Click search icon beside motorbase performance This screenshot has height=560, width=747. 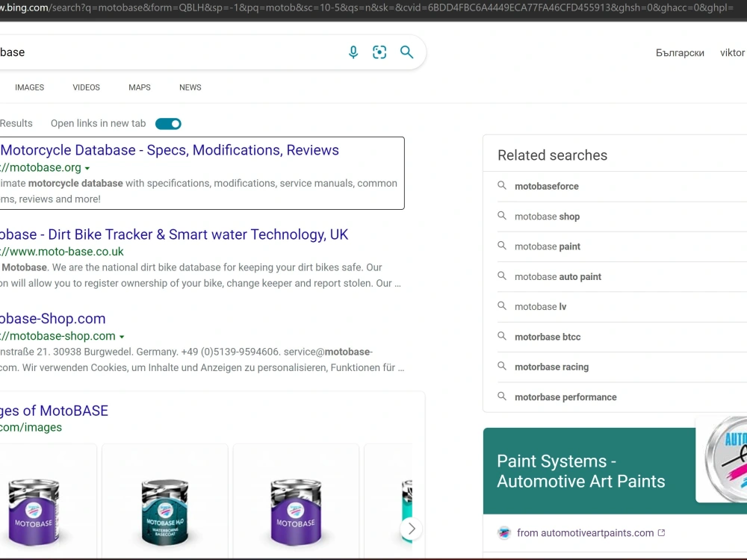pyautogui.click(x=502, y=396)
